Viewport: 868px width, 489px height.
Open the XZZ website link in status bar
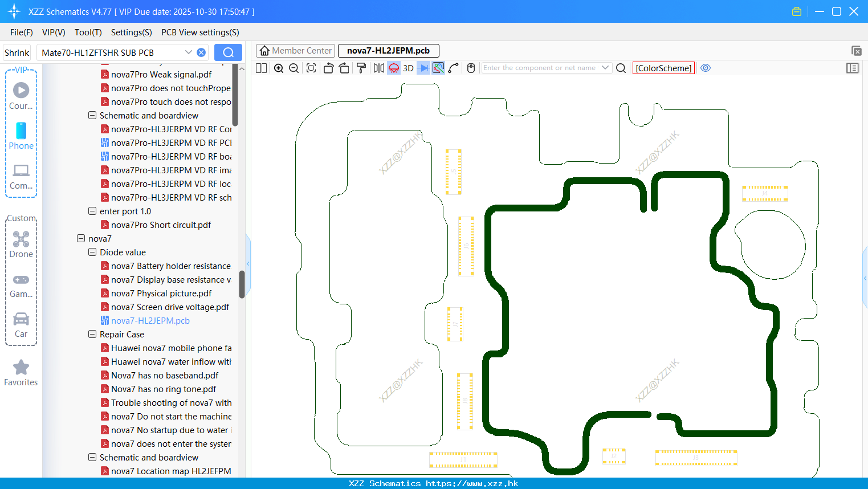[x=472, y=483]
